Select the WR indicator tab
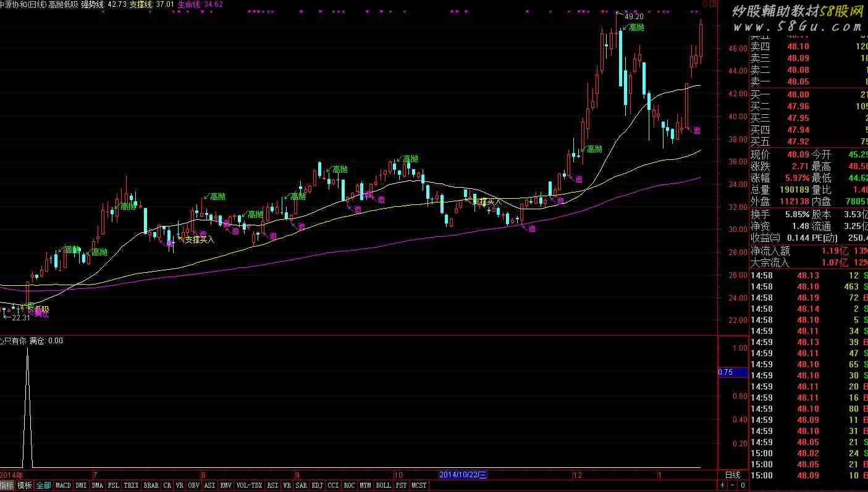 tap(287, 486)
